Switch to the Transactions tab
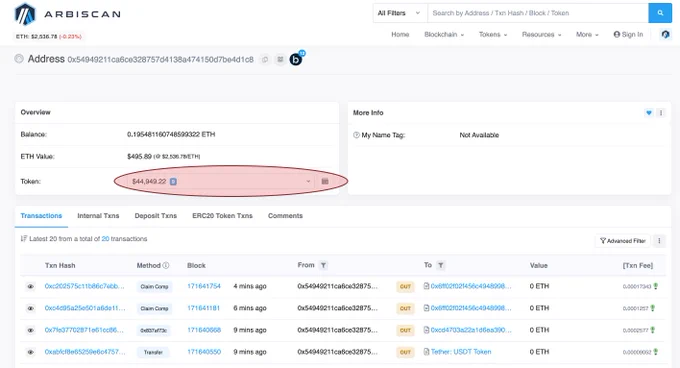 pyautogui.click(x=41, y=216)
